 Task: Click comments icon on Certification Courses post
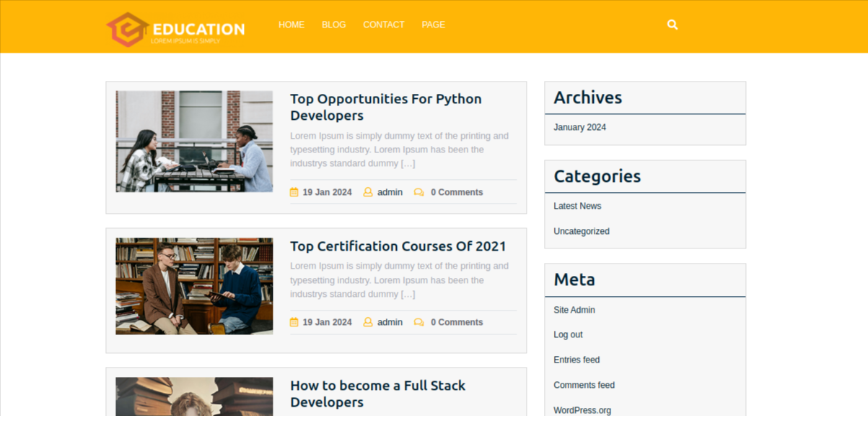(x=418, y=322)
